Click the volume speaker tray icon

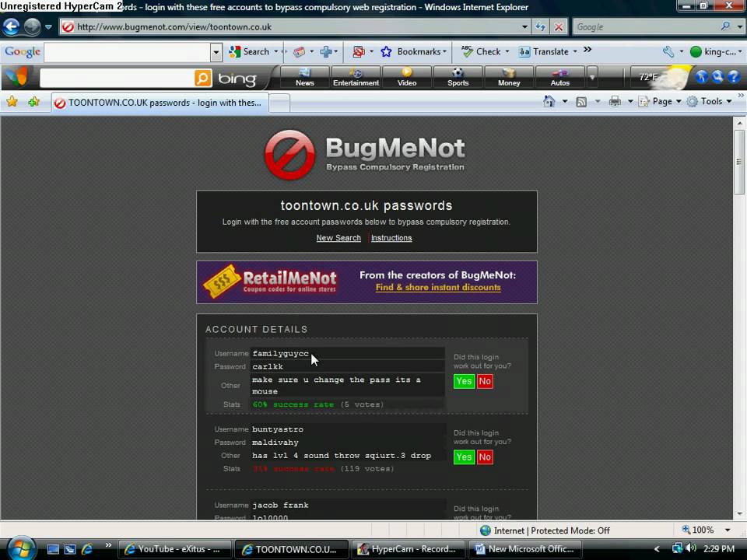coord(691,548)
